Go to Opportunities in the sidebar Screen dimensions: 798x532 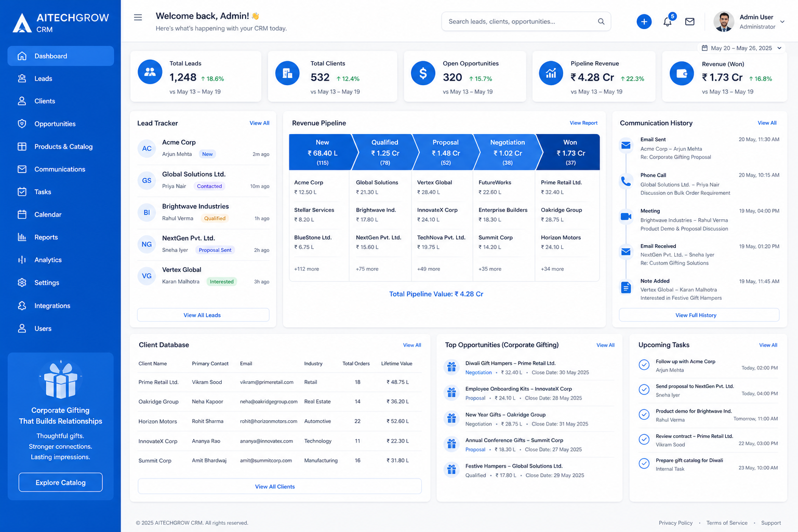coord(61,124)
